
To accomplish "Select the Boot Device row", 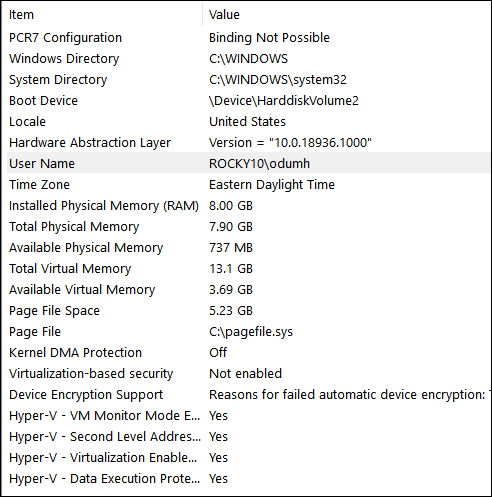I will coord(248,101).
